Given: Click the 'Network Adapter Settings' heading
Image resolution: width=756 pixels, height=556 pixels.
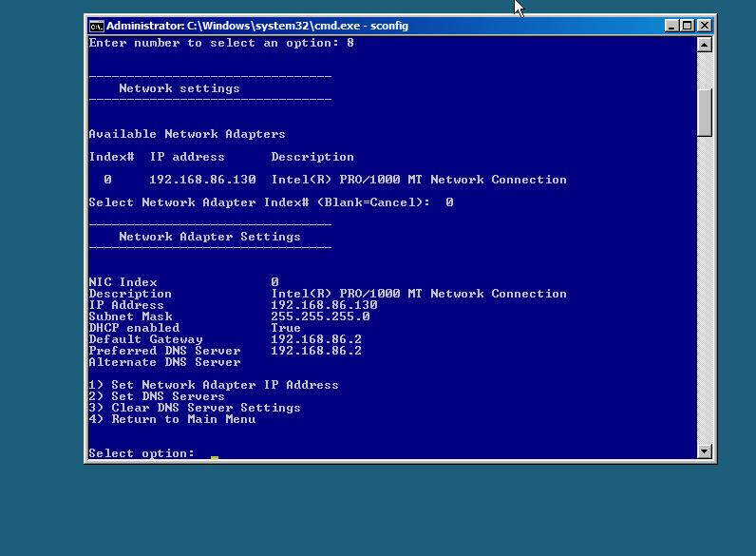Looking at the screenshot, I should click(210, 237).
